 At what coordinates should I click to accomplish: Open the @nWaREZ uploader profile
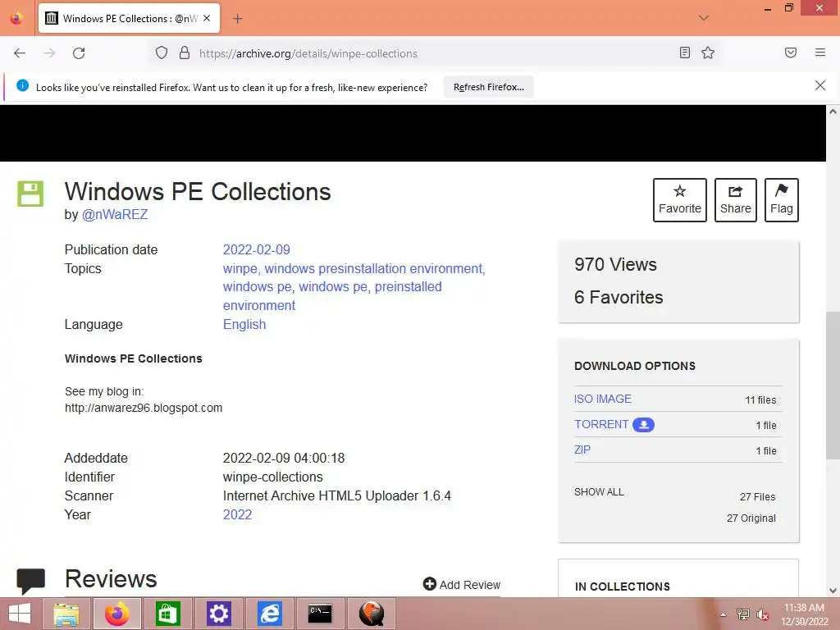115,214
